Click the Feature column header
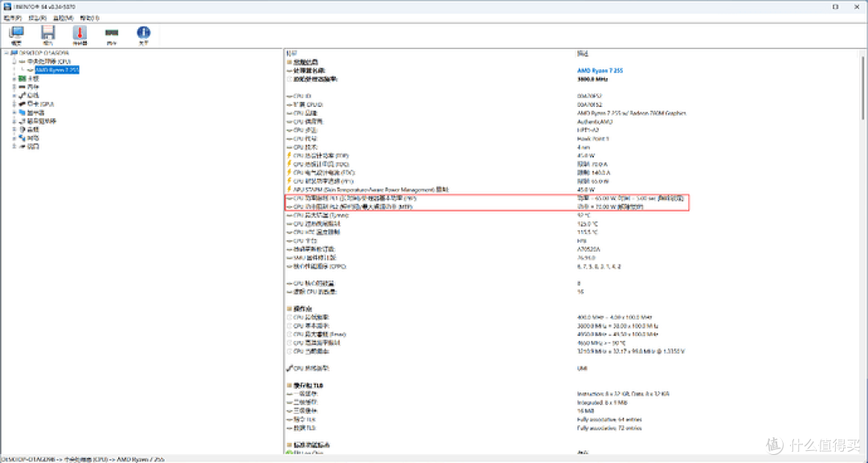868x463 pixels. tap(292, 53)
